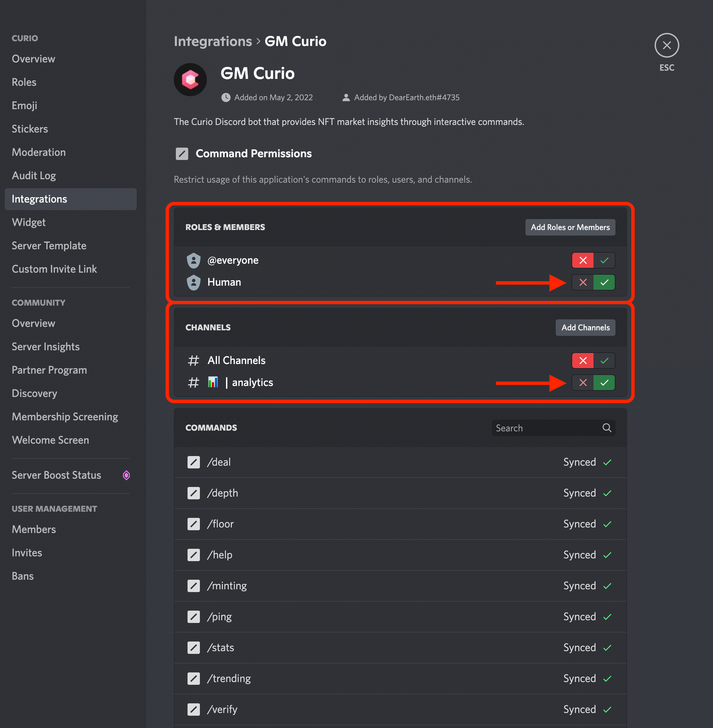
Task: Click the /minting command slash icon
Action: coord(194,586)
